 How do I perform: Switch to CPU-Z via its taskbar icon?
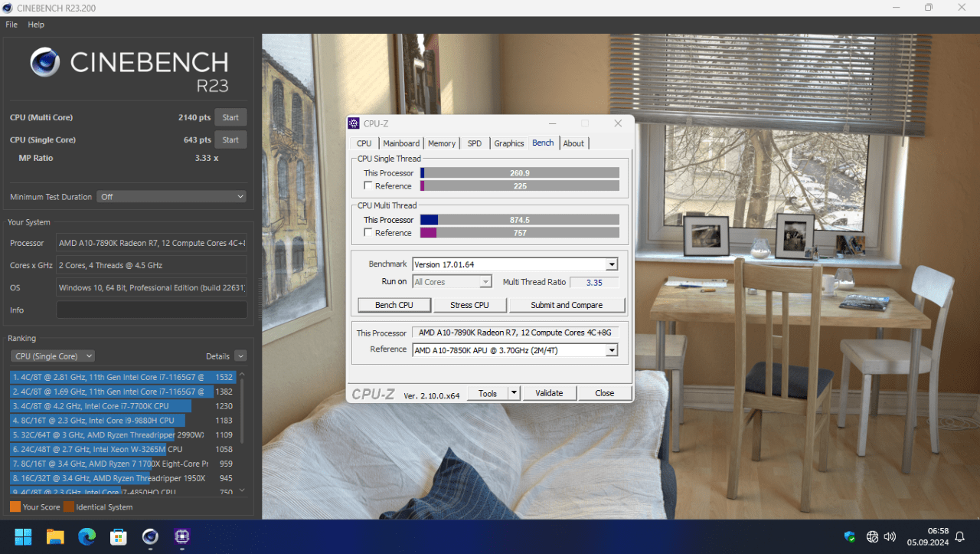pos(181,536)
